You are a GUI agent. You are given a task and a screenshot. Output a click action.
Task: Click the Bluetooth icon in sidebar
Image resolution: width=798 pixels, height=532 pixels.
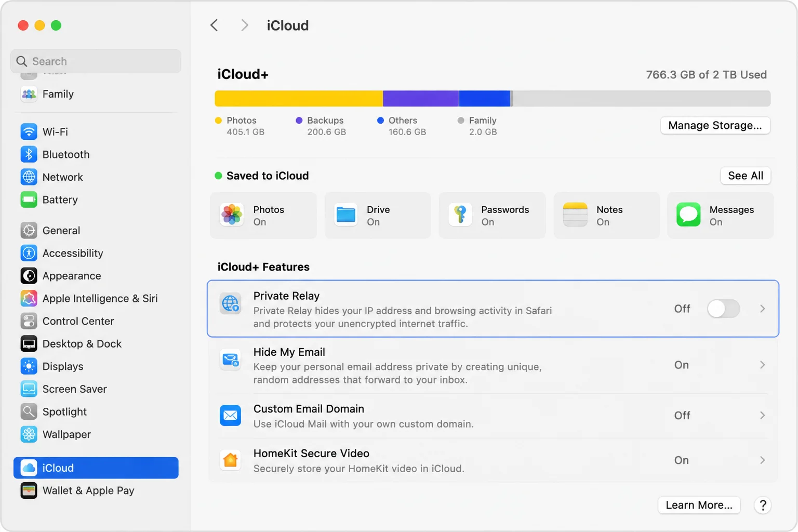(29, 154)
